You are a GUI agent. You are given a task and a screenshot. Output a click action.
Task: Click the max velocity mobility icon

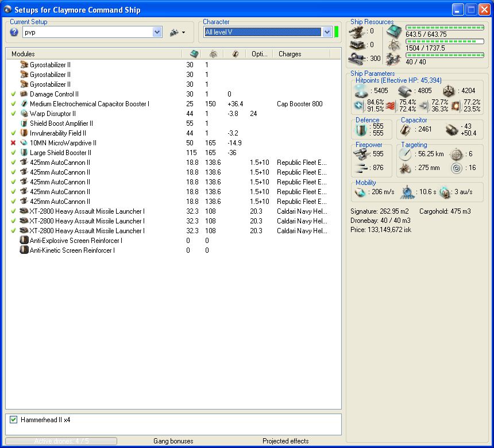pos(360,192)
